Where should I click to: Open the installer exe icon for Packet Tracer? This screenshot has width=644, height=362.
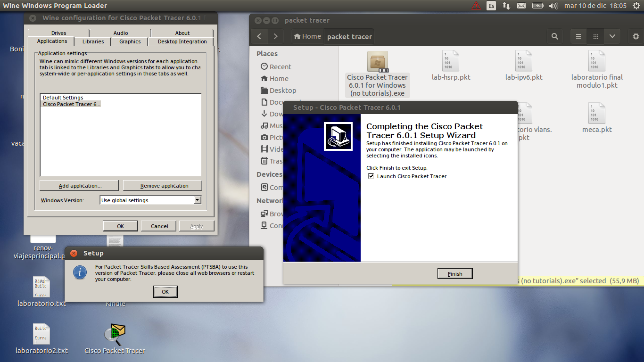click(x=377, y=61)
